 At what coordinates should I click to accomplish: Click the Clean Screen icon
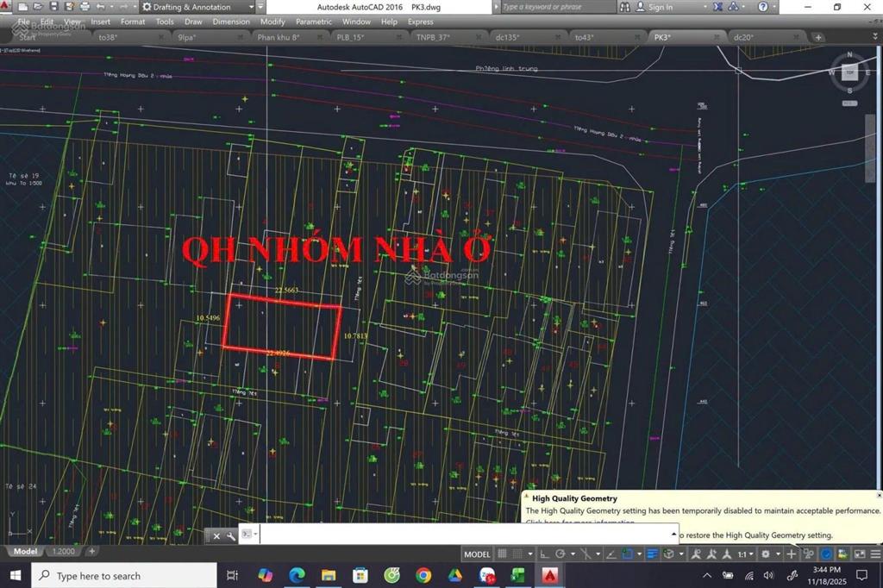(860, 554)
